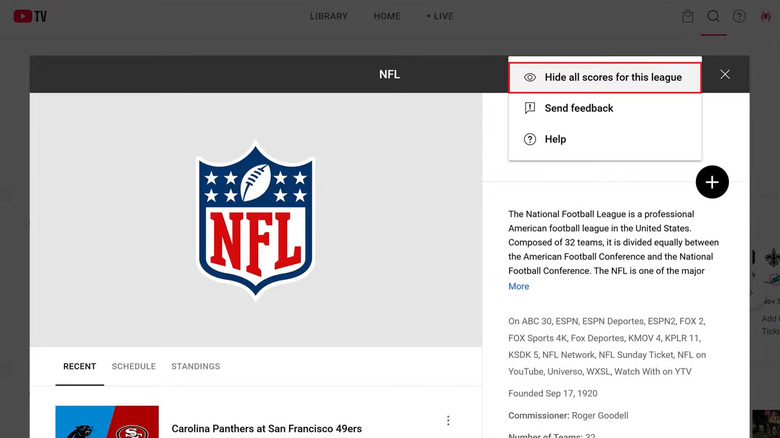Click the help question mark icon in header

739,16
